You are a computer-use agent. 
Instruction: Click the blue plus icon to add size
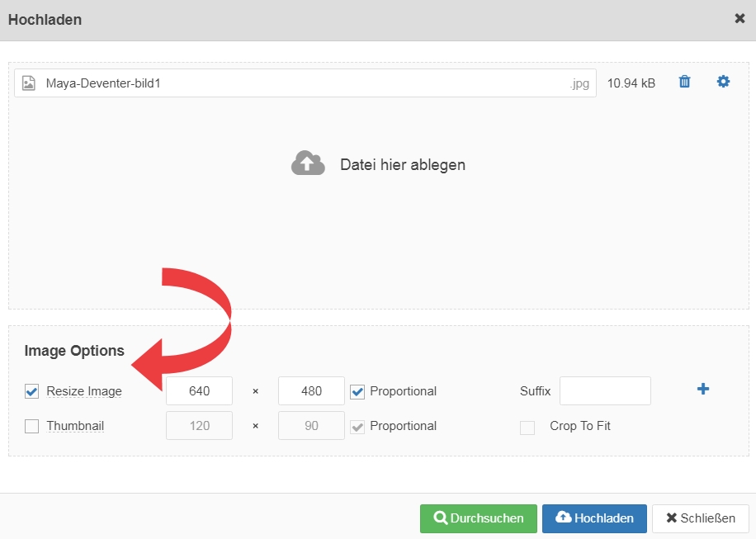click(703, 389)
